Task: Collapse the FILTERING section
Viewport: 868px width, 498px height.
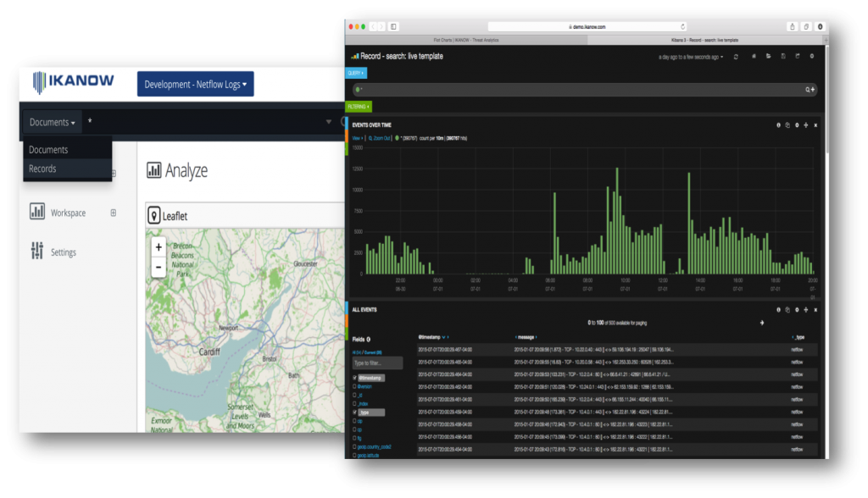Action: 359,107
